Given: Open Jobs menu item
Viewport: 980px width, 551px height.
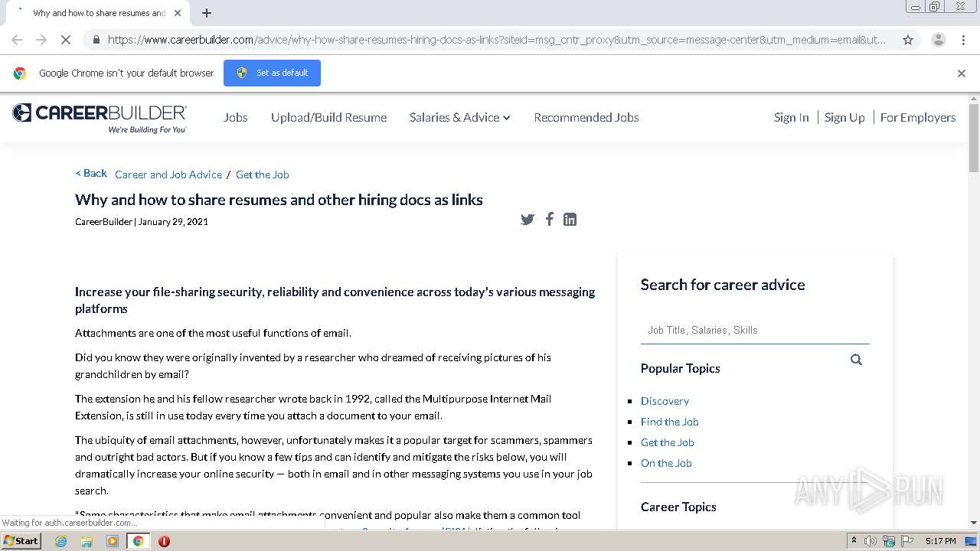Looking at the screenshot, I should [236, 118].
